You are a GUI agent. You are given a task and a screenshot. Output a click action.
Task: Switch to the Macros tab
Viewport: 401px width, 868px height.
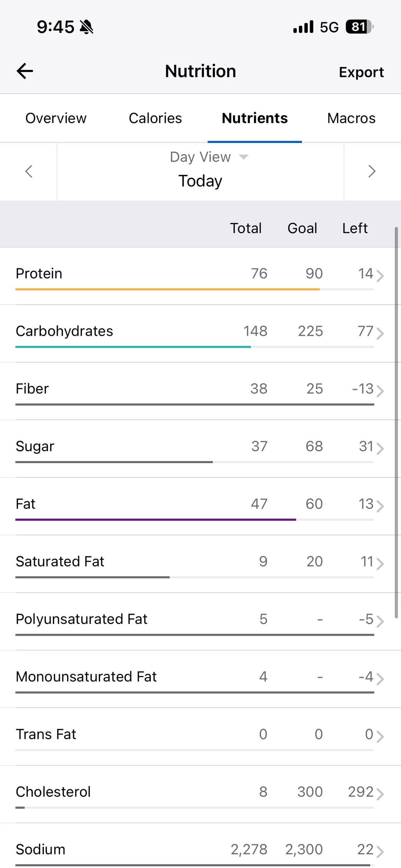(351, 118)
